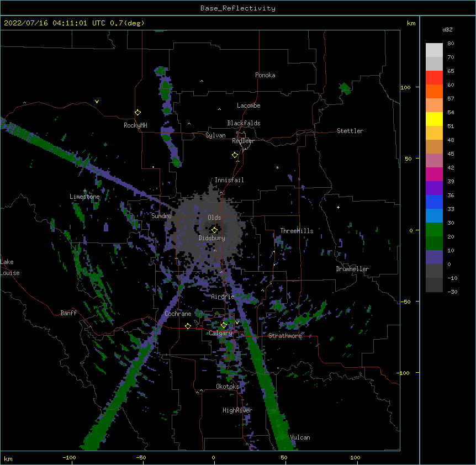
Task: Click the Banff town label
Action: pyautogui.click(x=68, y=313)
